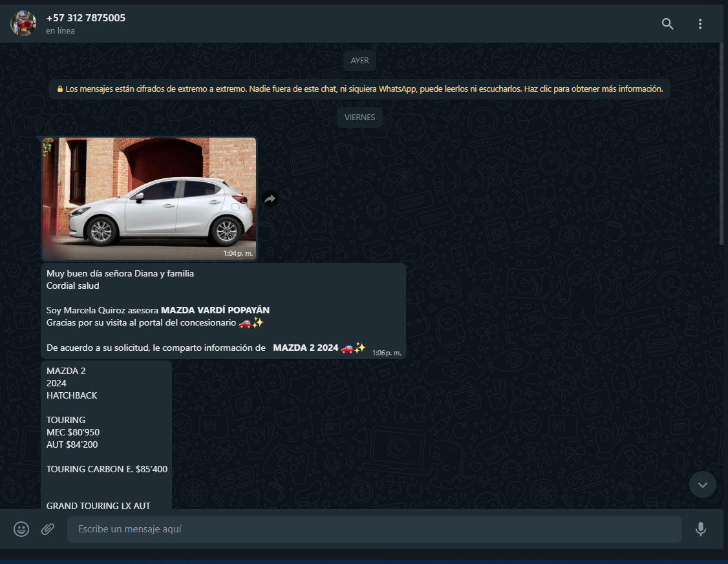Click the forward arrow beside car photo

pos(270,198)
